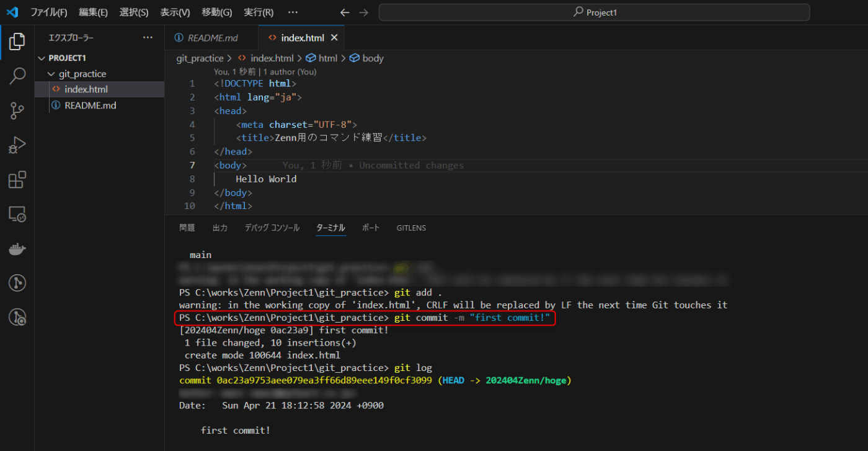Go back with the left arrow

coord(345,12)
